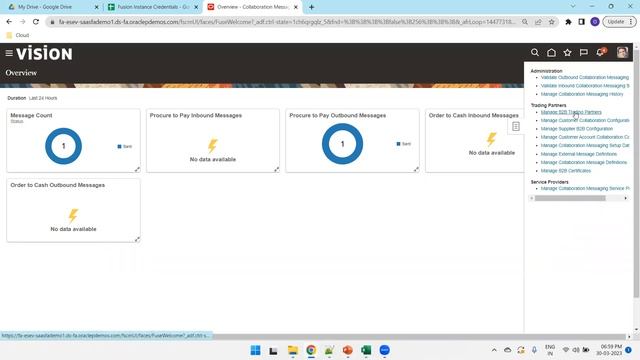The width and height of the screenshot is (640, 360).
Task: Switch to My Drive - Google Drive tab
Action: click(45, 7)
